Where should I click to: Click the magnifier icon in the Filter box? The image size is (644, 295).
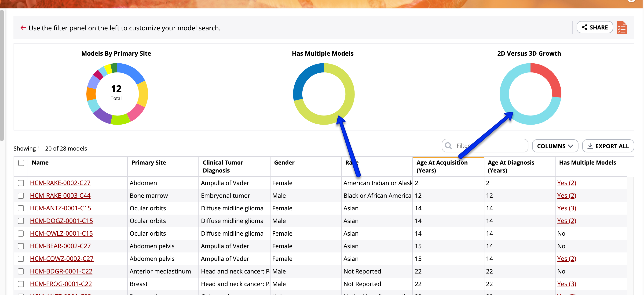(448, 146)
